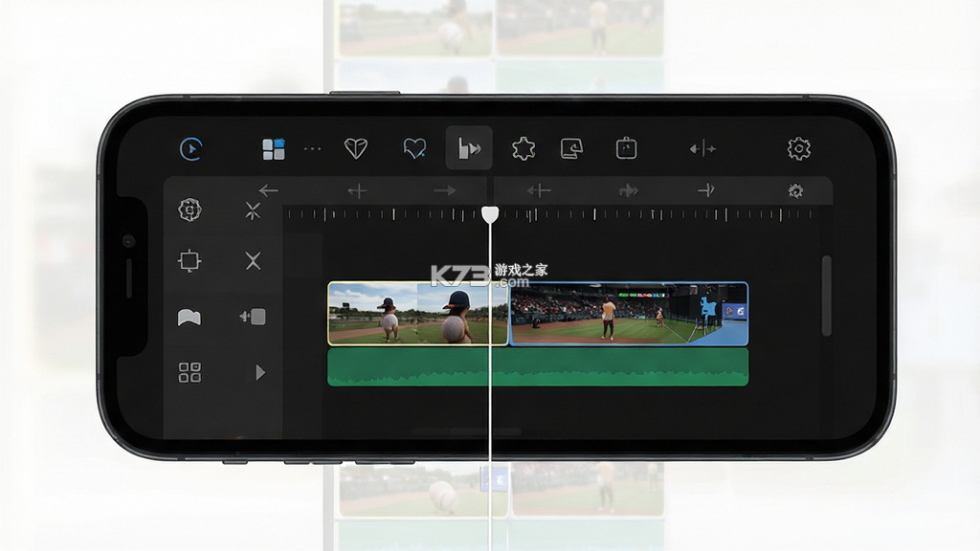This screenshot has width=980, height=551.
Task: Click the white playhead handle on the ruler
Action: (490, 215)
